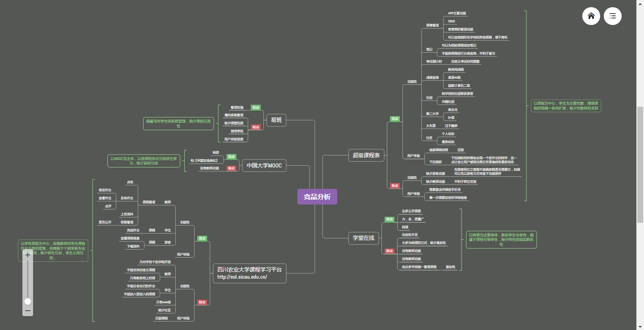
Task: Click the 优点 tag of 四川农业大学 platform
Action: coord(202,238)
